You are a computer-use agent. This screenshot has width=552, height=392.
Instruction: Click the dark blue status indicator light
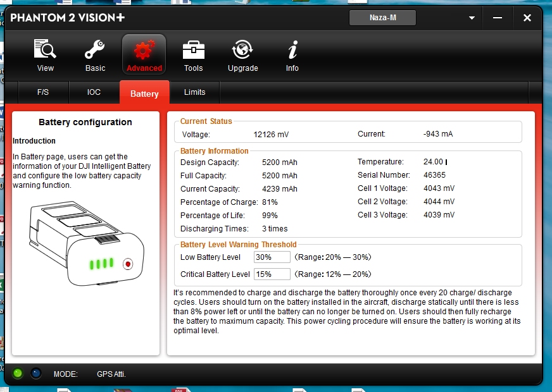[36, 374]
